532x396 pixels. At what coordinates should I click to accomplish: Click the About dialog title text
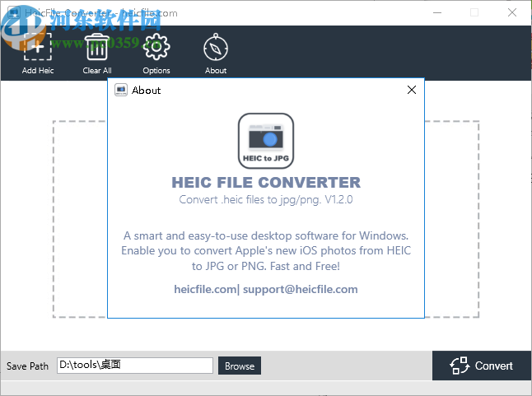point(147,91)
